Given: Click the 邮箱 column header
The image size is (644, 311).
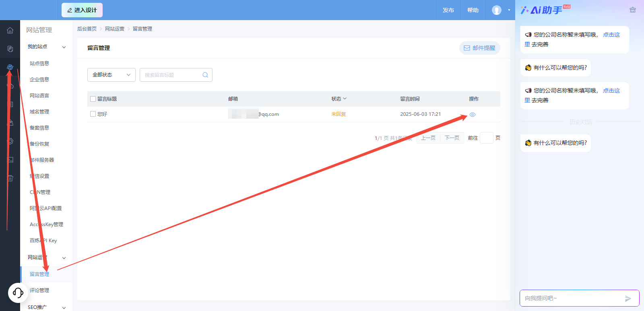Looking at the screenshot, I should (233, 99).
